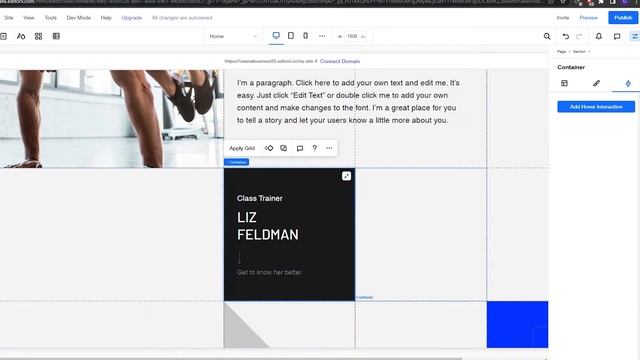The height and width of the screenshot is (360, 640).
Task: Select the Get to know her better text
Action: pos(269,272)
